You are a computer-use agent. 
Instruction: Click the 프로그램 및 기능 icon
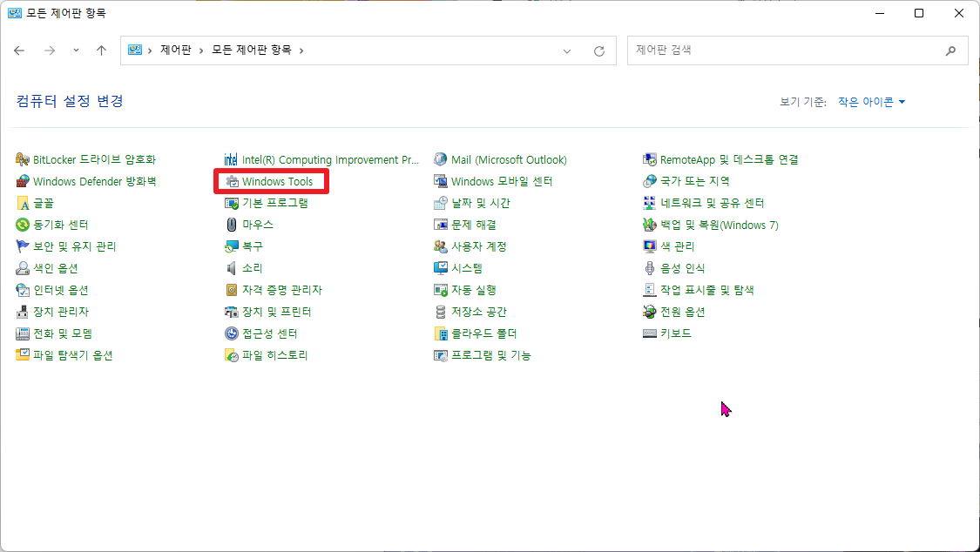[x=441, y=355]
